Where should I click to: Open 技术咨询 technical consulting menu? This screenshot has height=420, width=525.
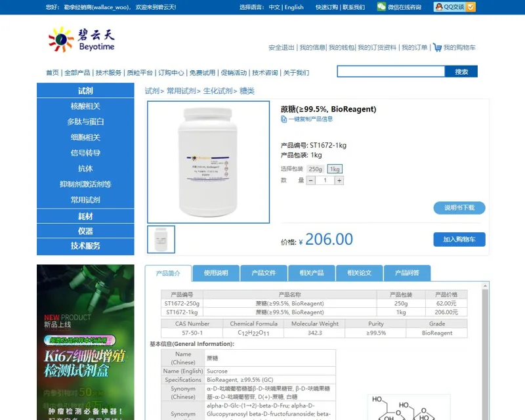(265, 73)
